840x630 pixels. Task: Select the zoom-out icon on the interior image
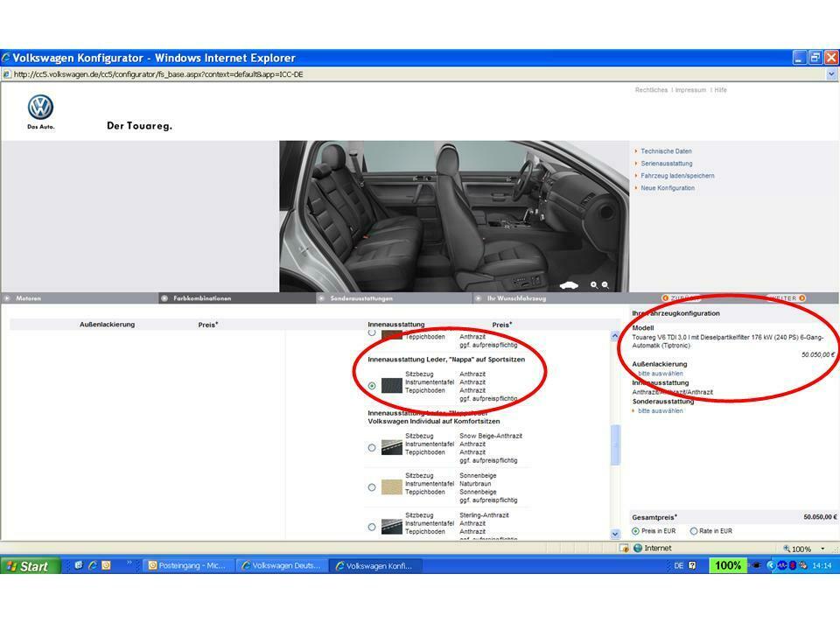pyautogui.click(x=605, y=284)
